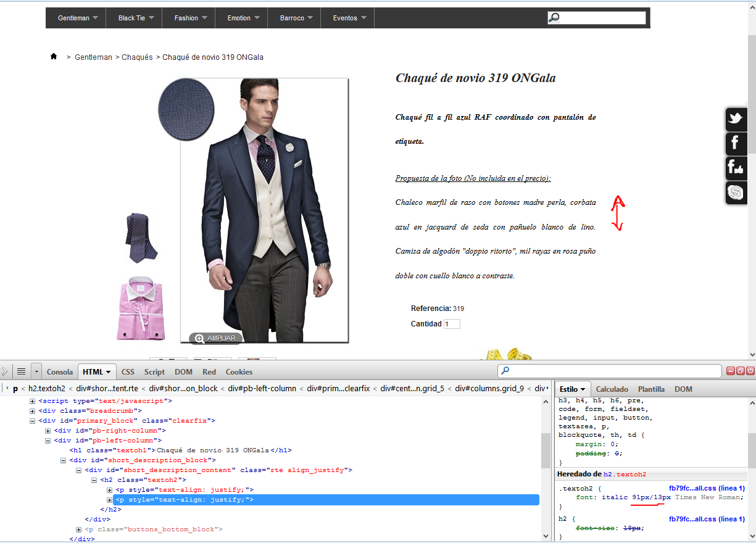Screen dimensions: 756x543
Task: Switch to the Red network tab
Action: [209, 371]
